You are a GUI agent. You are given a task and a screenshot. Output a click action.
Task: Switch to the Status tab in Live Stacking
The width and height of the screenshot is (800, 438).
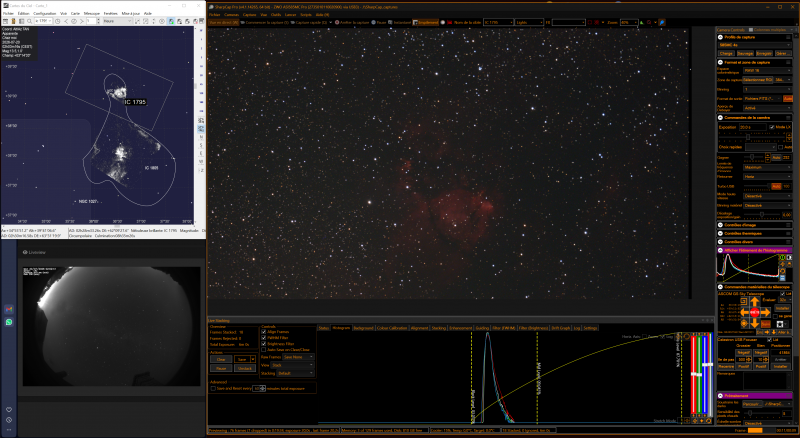click(323, 328)
